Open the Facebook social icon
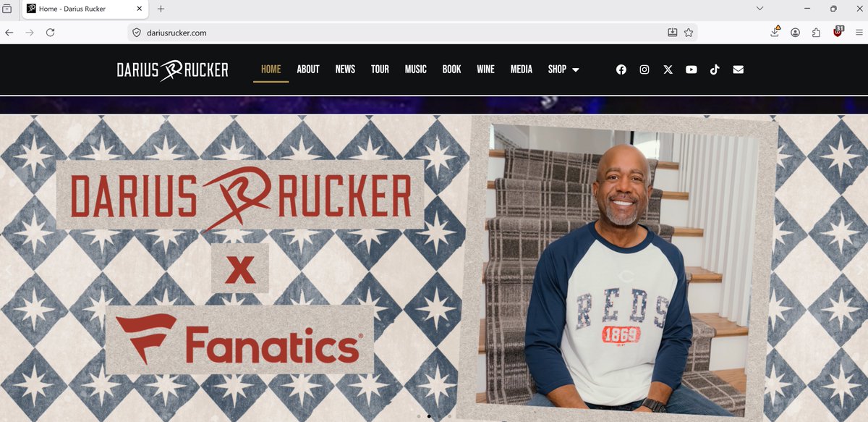Screen dimensions: 868x422 click(621, 69)
